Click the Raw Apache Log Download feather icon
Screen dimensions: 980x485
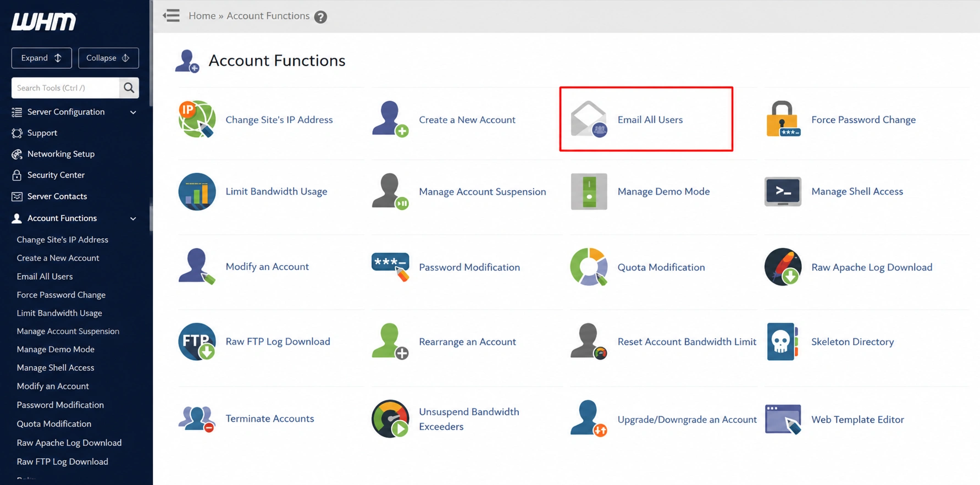pos(783,267)
